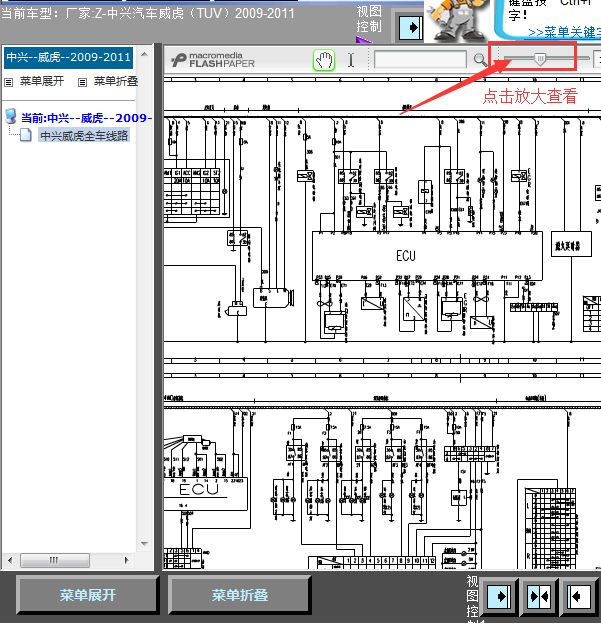Click the large ECU block in the wiring diagram

427,256
